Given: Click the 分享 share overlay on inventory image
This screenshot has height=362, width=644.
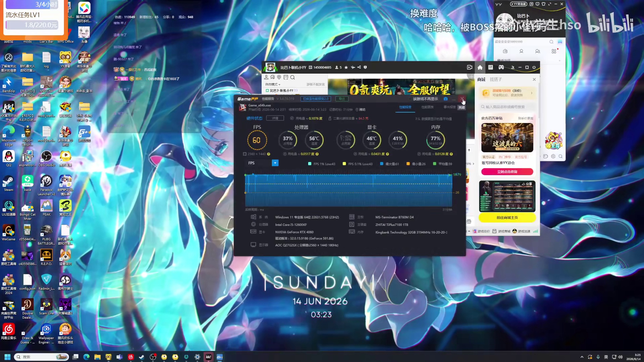Looking at the screenshot, I should click(527, 184).
